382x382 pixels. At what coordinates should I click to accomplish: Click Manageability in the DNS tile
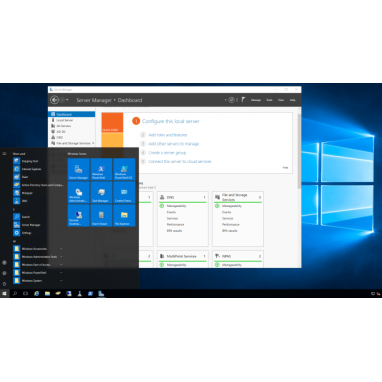[x=176, y=206]
